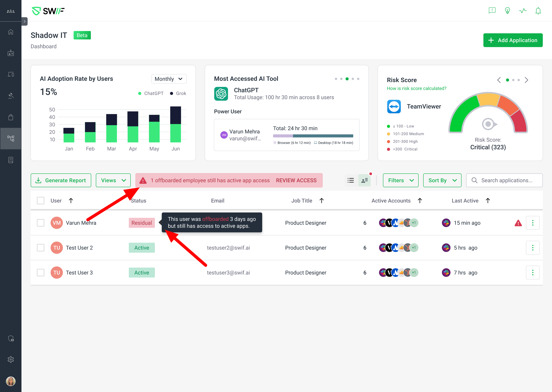The width and height of the screenshot is (552, 392).
Task: Click the activity pulse icon in header
Action: [522, 11]
